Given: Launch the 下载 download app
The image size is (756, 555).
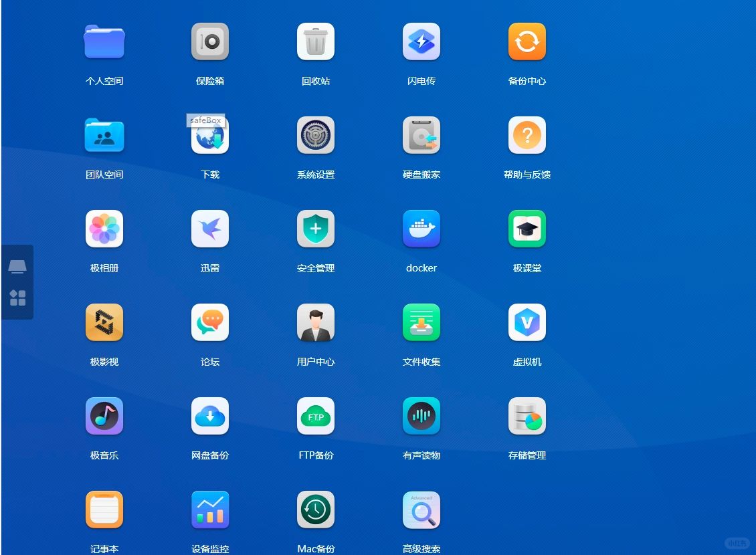Looking at the screenshot, I should coord(209,135).
